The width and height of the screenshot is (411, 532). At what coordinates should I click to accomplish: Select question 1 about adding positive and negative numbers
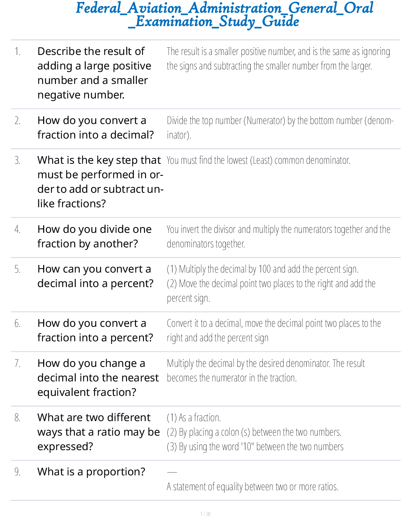[x=94, y=73]
